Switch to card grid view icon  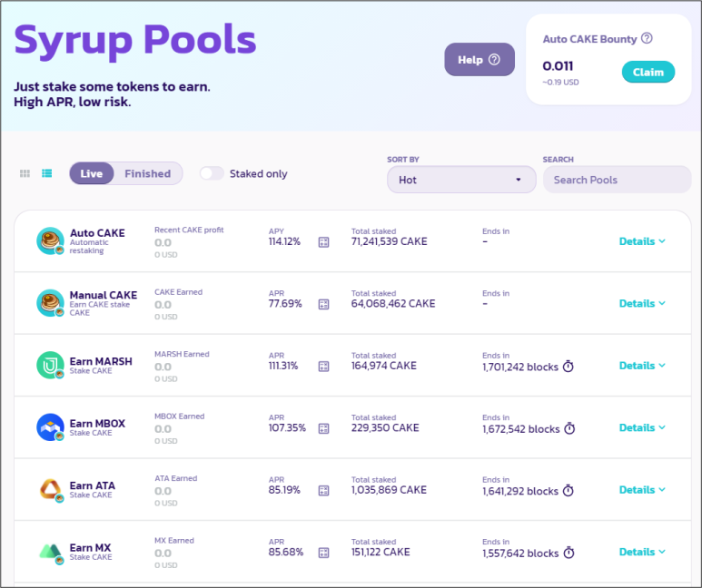coord(25,173)
